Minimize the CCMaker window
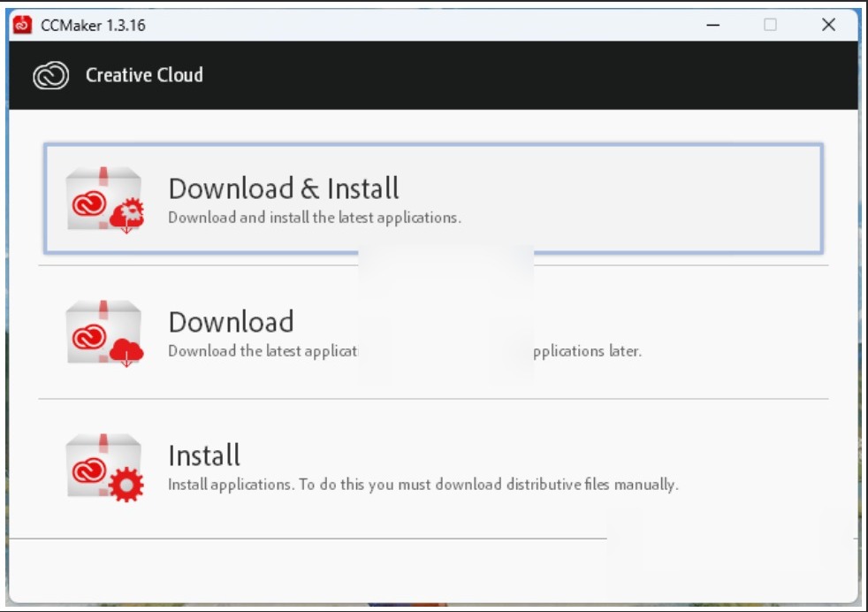Screen dimensions: 868x612 (713, 25)
